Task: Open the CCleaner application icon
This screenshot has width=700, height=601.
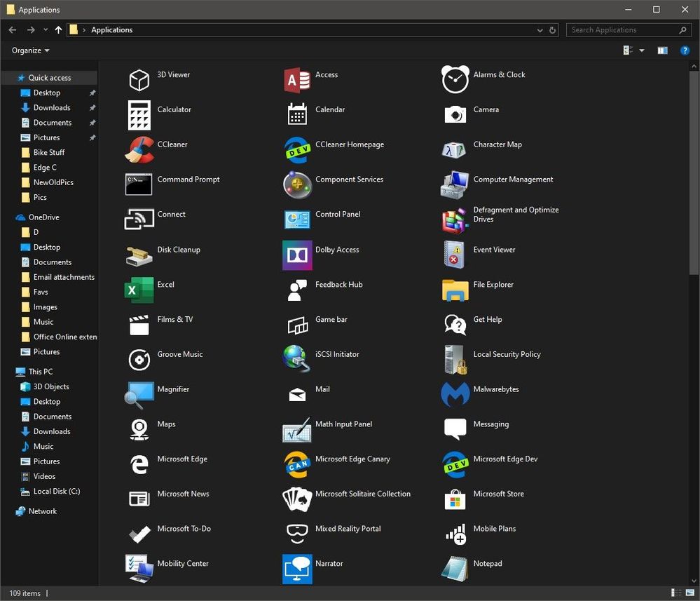Action: (x=139, y=149)
